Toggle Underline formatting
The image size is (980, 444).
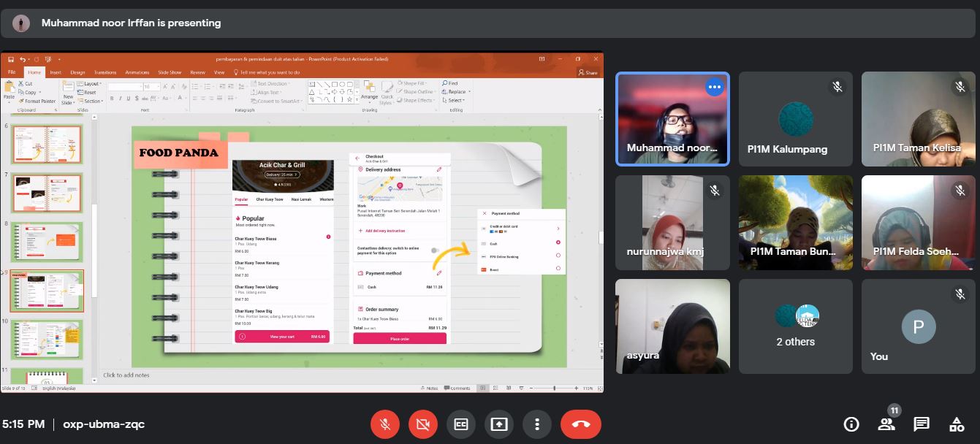click(128, 98)
